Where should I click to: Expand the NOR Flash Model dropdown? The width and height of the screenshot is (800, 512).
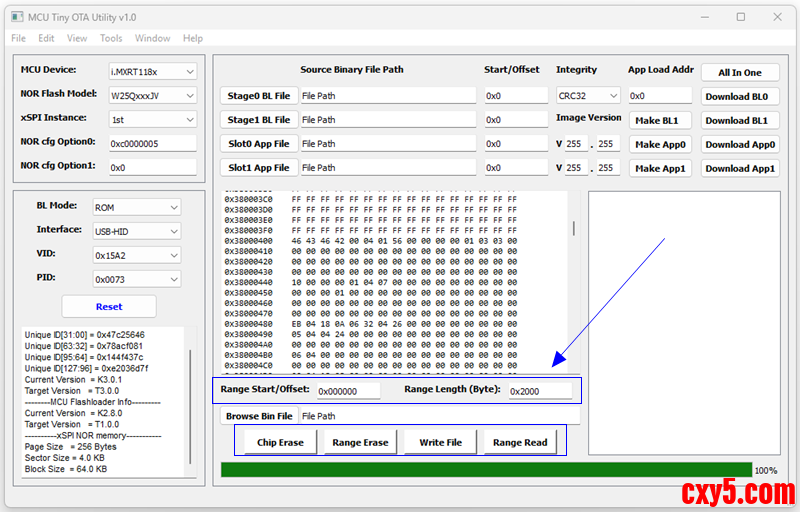click(x=152, y=96)
